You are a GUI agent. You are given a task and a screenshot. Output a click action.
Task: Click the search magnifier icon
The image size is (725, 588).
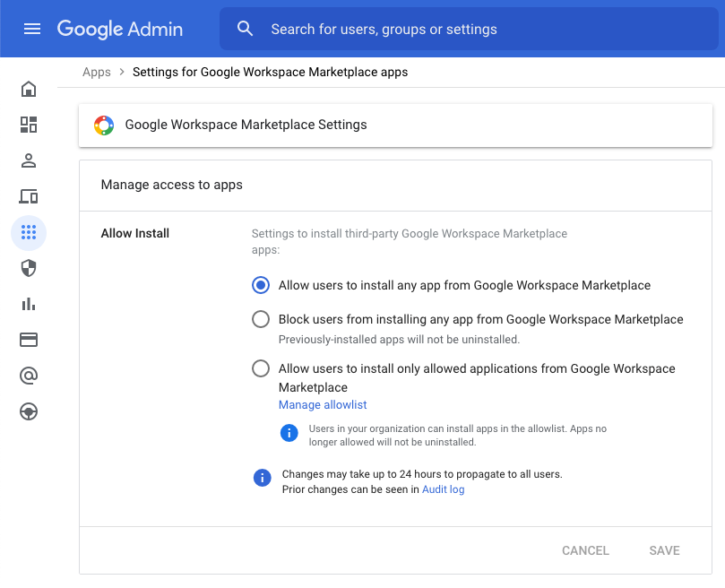point(245,29)
